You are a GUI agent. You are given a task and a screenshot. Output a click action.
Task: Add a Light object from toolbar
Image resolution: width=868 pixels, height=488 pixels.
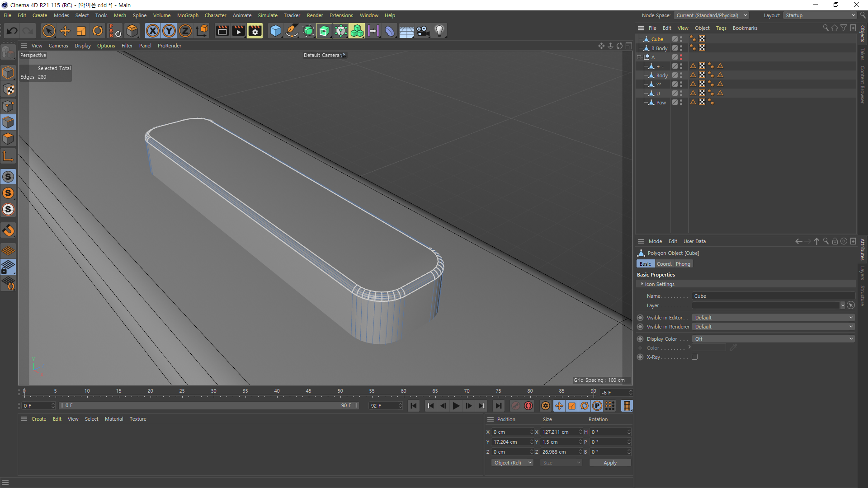[x=439, y=31]
